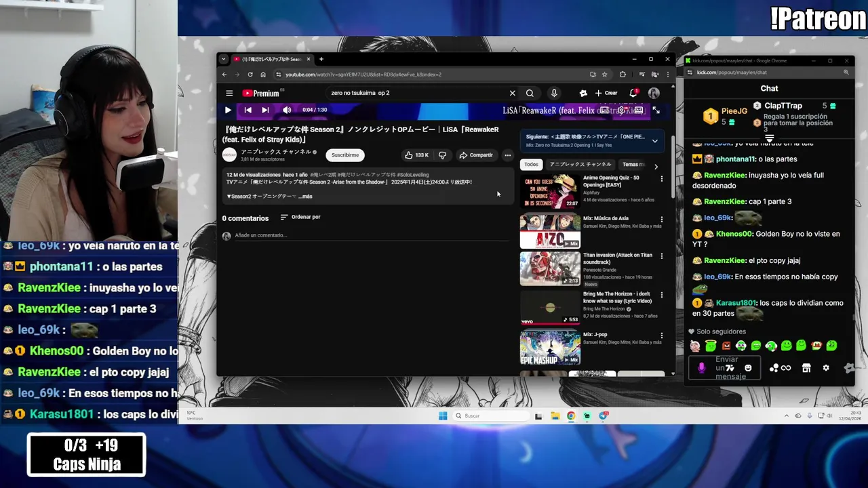The height and width of the screenshot is (488, 868).
Task: Play the video in the mini player bar
Action: [228, 110]
